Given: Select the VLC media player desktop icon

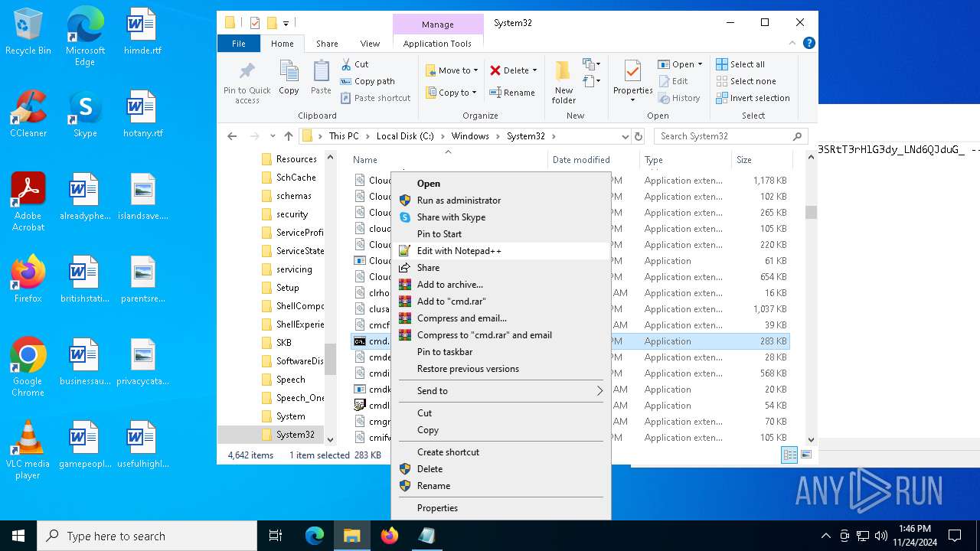Looking at the screenshot, I should [x=28, y=450].
